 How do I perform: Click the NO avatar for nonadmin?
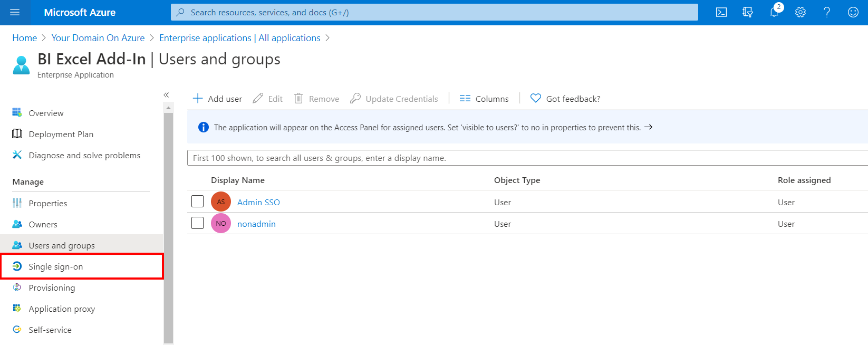pyautogui.click(x=221, y=223)
